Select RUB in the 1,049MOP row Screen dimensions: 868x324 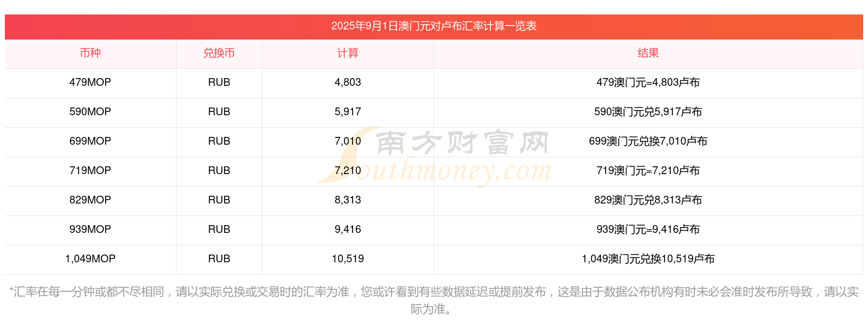(x=219, y=259)
